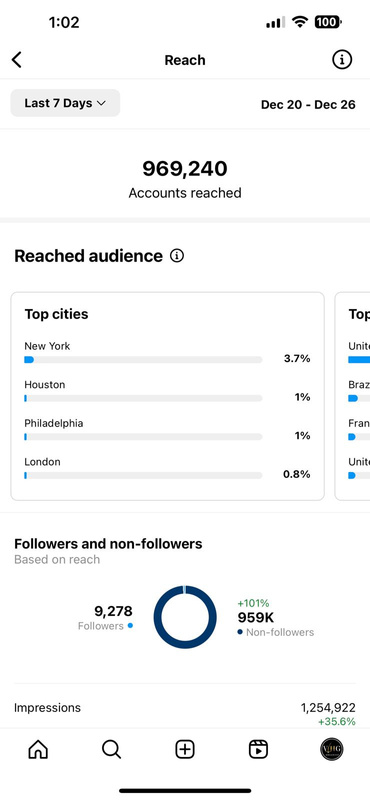
Task: Tap the 9,278 Followers figure
Action: 105,617
